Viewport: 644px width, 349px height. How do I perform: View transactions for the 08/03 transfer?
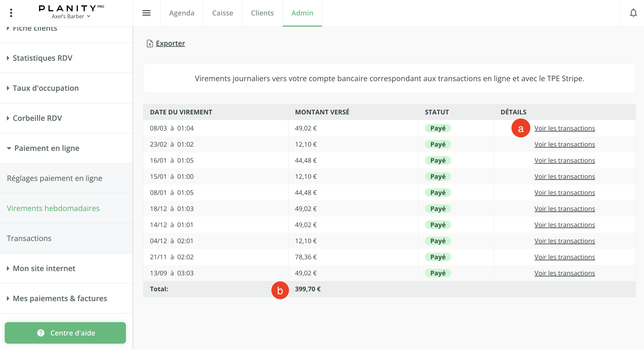pyautogui.click(x=564, y=128)
